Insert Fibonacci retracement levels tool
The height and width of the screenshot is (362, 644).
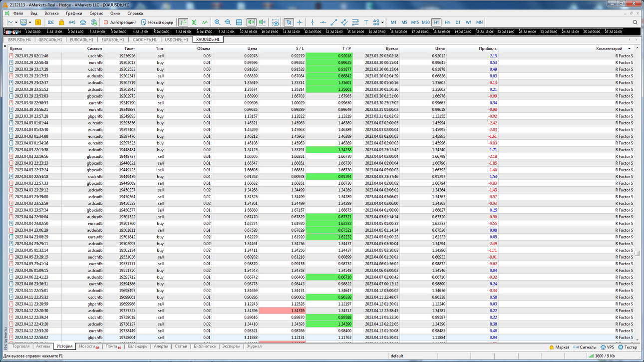355,22
